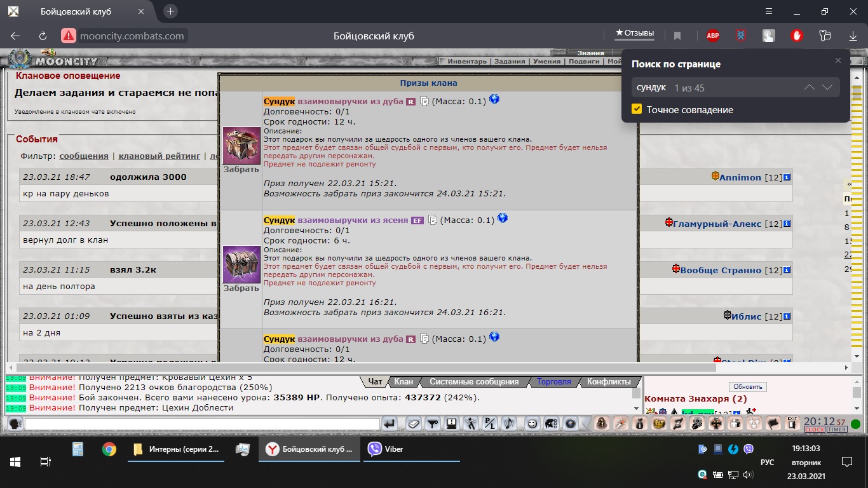This screenshot has width=868, height=488.
Task: Send the chat message with the enter arrow icon
Action: click(390, 423)
